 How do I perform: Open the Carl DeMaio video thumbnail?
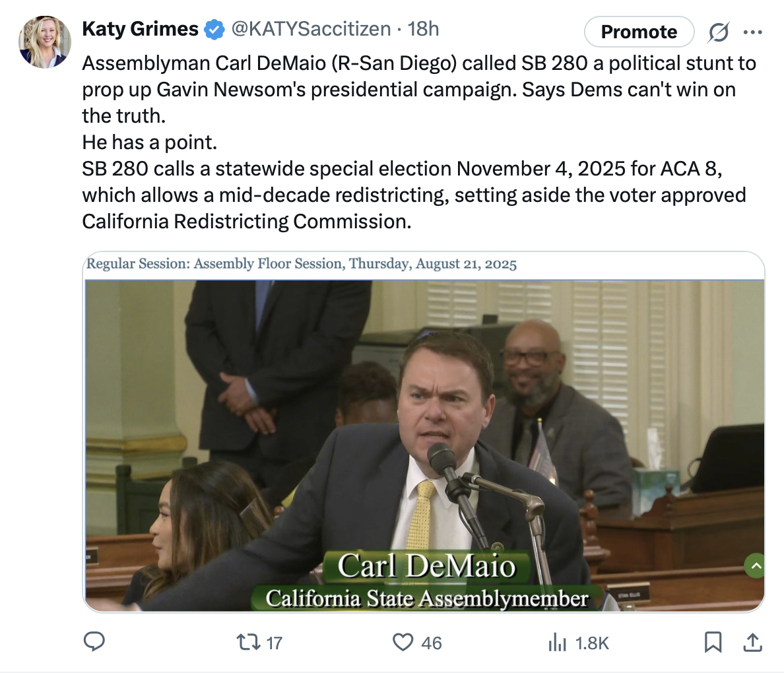pyautogui.click(x=424, y=442)
